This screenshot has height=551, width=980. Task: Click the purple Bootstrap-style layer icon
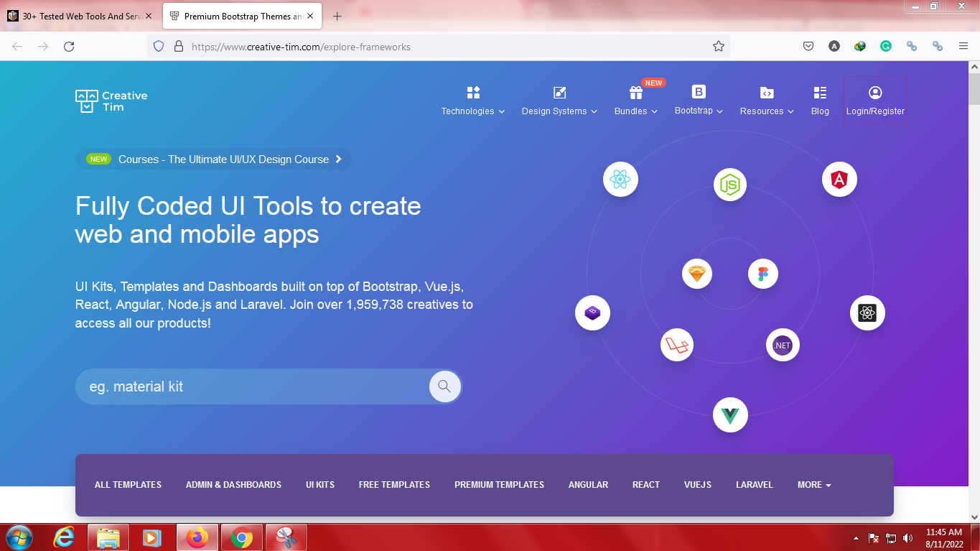pos(592,312)
